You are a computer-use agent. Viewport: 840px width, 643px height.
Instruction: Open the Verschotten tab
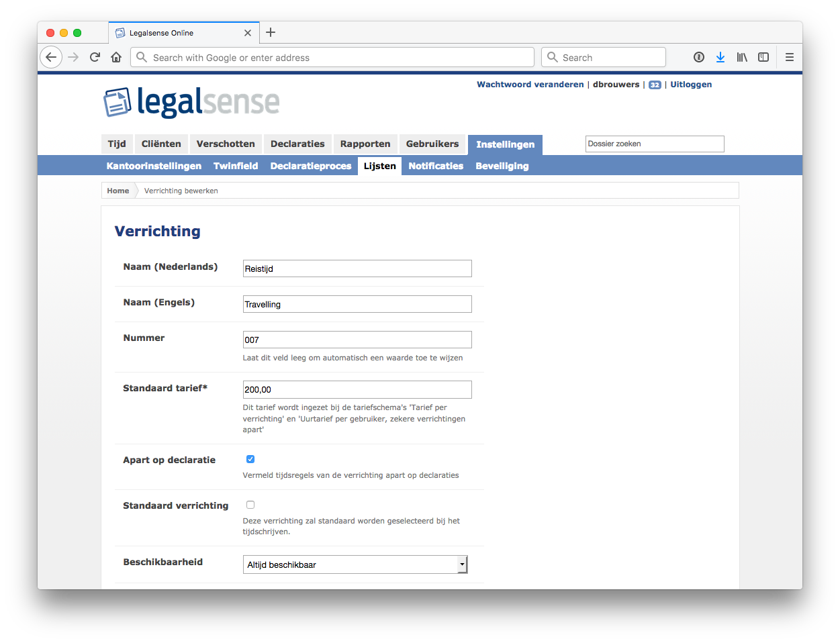(226, 144)
